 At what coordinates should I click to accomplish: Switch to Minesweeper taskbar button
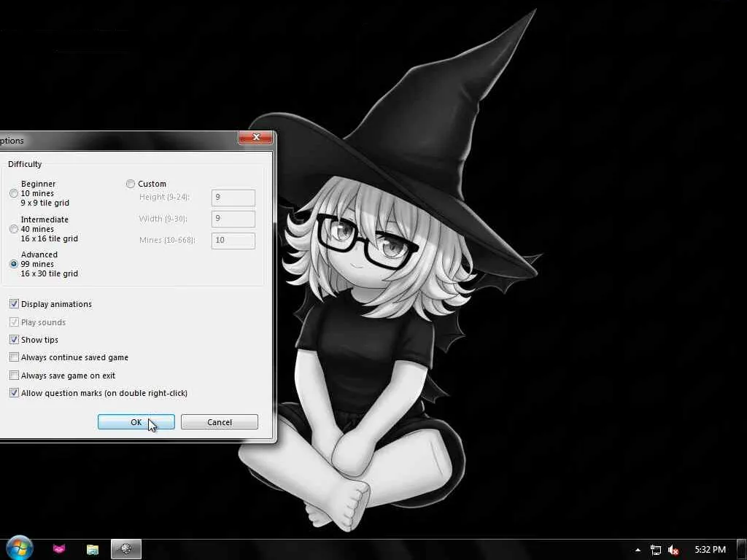(x=126, y=550)
